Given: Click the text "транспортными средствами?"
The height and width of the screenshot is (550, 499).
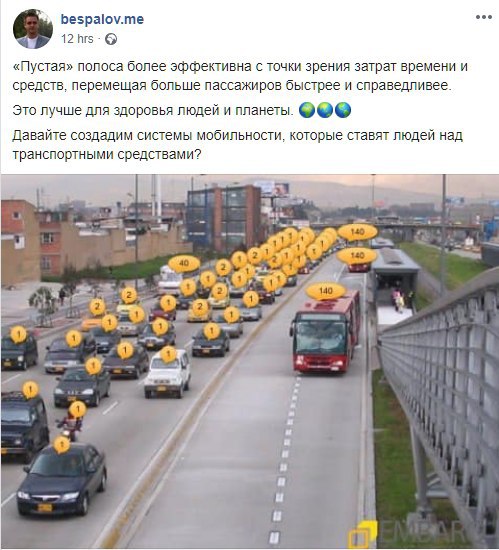Looking at the screenshot, I should click(107, 155).
